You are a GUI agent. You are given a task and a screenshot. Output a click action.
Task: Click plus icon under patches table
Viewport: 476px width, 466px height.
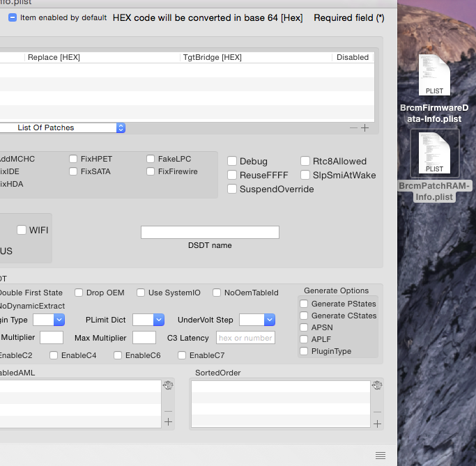pos(365,128)
